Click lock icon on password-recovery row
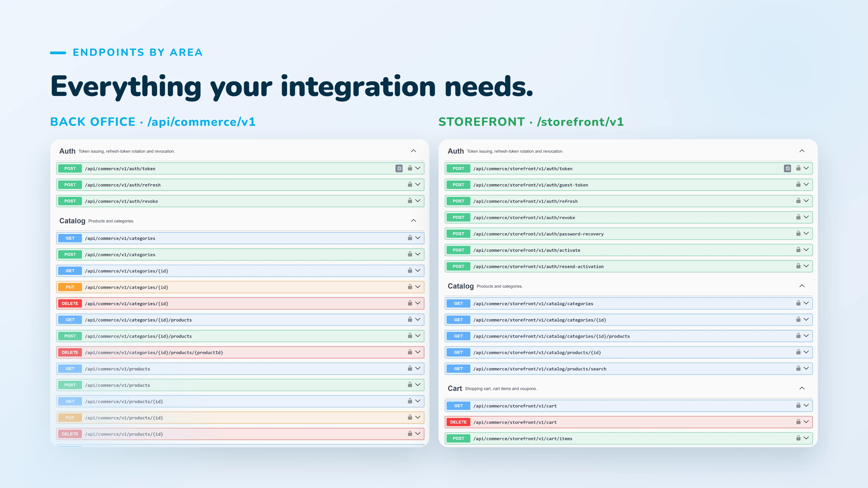The height and width of the screenshot is (488, 868). (798, 233)
